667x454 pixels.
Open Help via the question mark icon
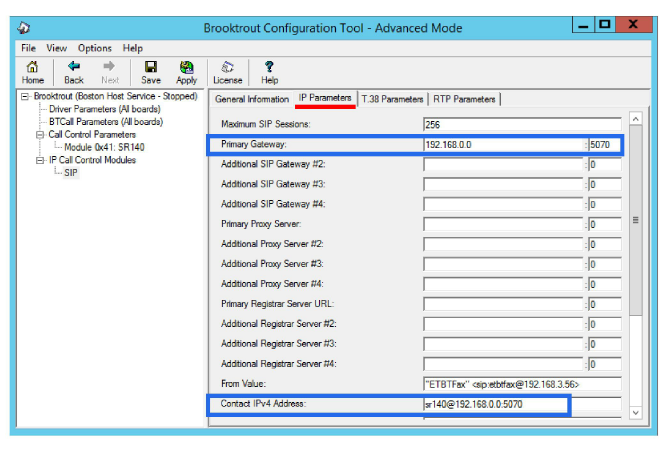coord(269,73)
